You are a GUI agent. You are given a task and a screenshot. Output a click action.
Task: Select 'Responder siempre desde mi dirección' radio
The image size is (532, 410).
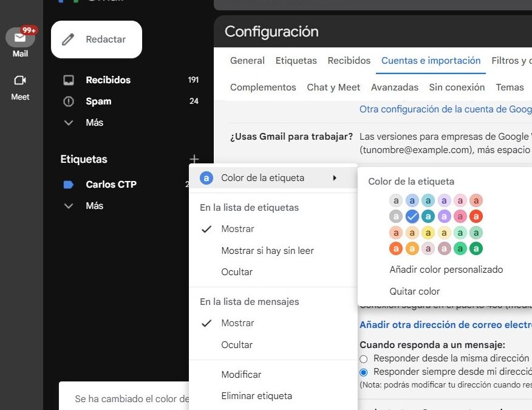click(x=364, y=372)
